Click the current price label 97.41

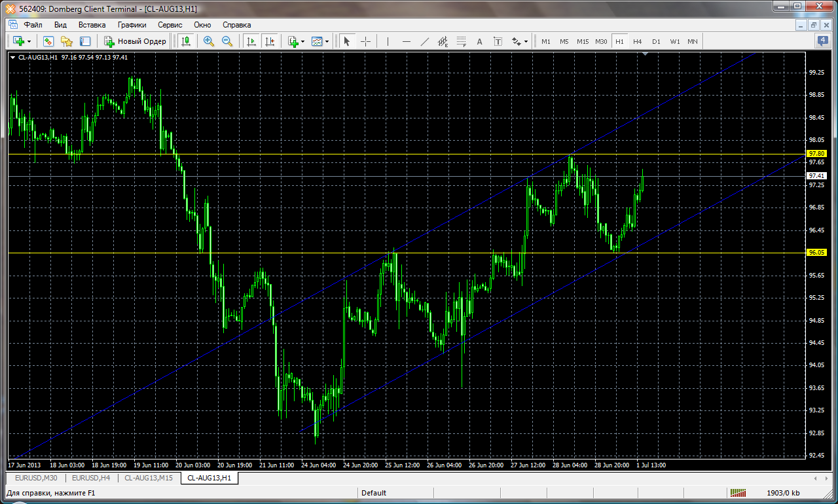click(x=816, y=175)
